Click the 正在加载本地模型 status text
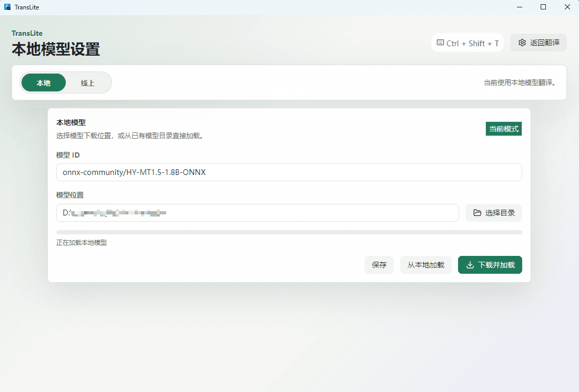This screenshot has width=579, height=392. coord(82,243)
